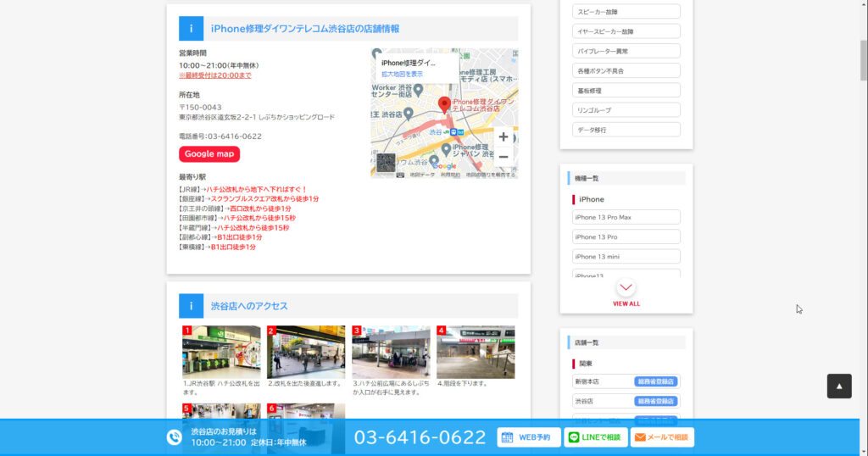Image resolution: width=868 pixels, height=456 pixels.
Task: Open access photo 1 JR渋谷駅 ハチ公改札
Action: tap(221, 352)
